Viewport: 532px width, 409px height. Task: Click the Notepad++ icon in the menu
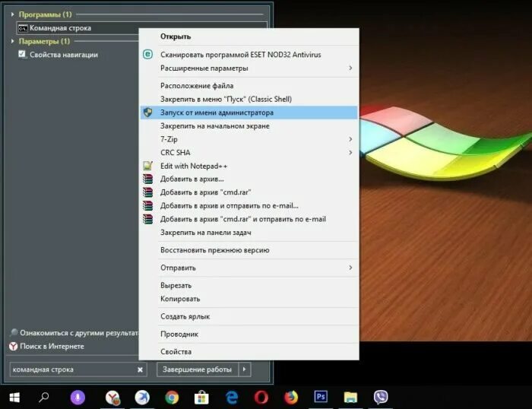(x=147, y=166)
